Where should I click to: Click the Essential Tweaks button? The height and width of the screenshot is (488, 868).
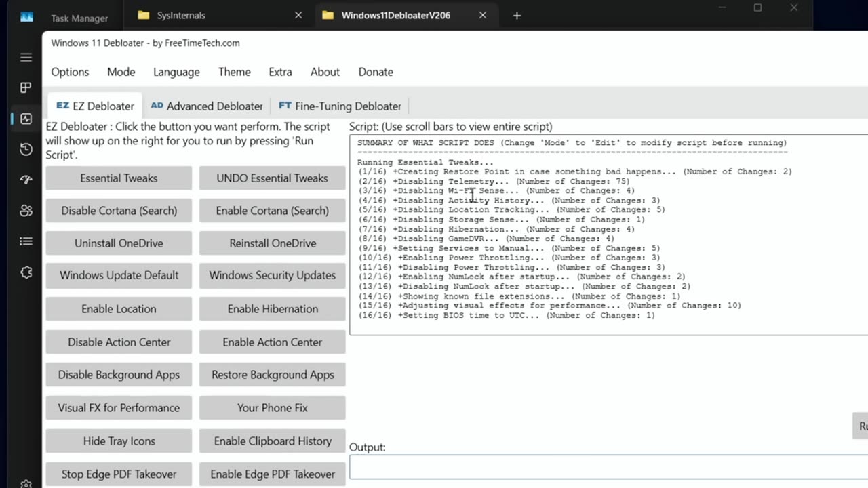[x=119, y=178]
